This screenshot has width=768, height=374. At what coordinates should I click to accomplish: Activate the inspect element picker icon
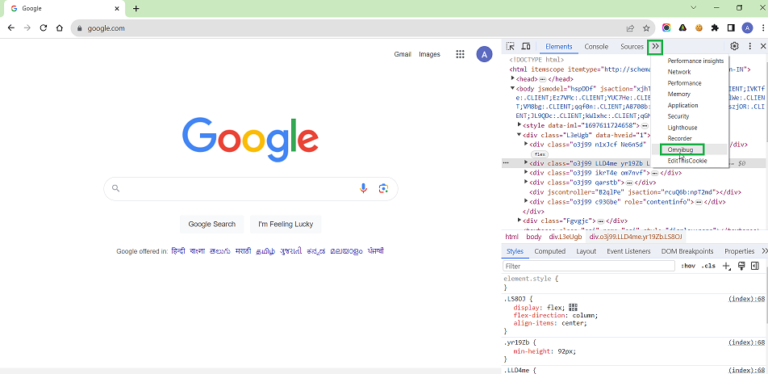point(510,47)
